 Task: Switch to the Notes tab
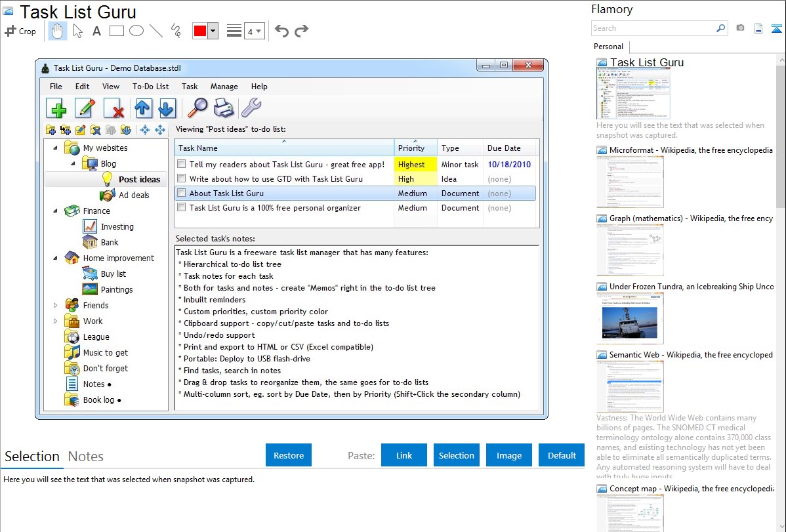[x=86, y=457]
